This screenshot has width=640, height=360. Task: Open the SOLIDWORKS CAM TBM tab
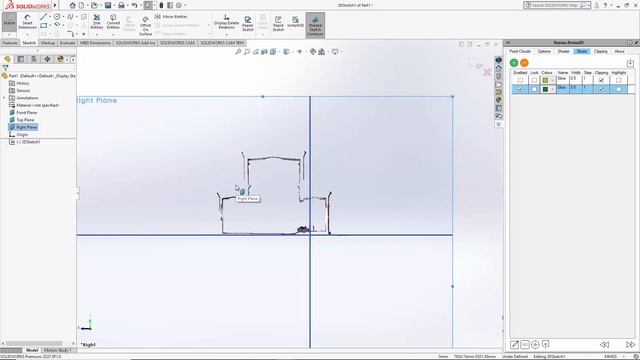coord(222,43)
